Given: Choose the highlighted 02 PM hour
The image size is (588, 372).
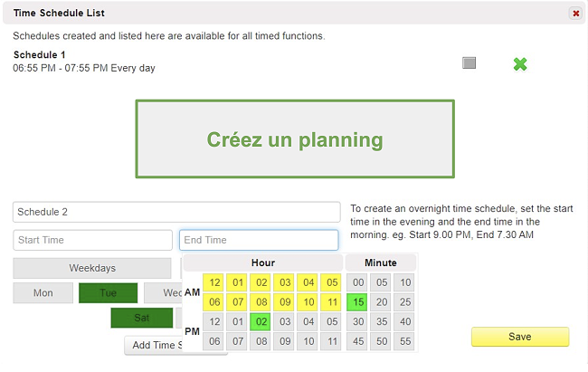Looking at the screenshot, I should pos(261,321).
